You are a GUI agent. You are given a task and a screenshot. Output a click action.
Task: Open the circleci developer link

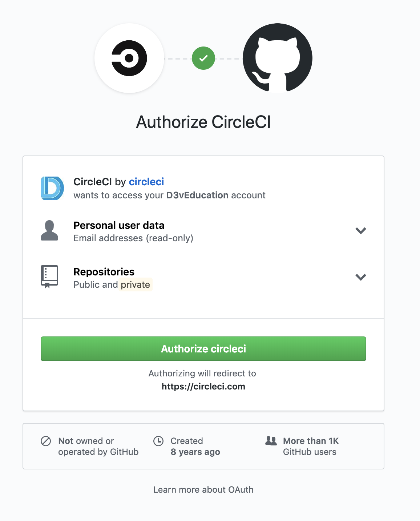tap(146, 182)
